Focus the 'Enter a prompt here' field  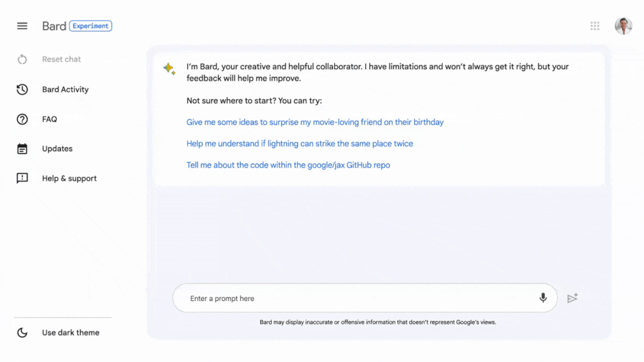(x=358, y=298)
